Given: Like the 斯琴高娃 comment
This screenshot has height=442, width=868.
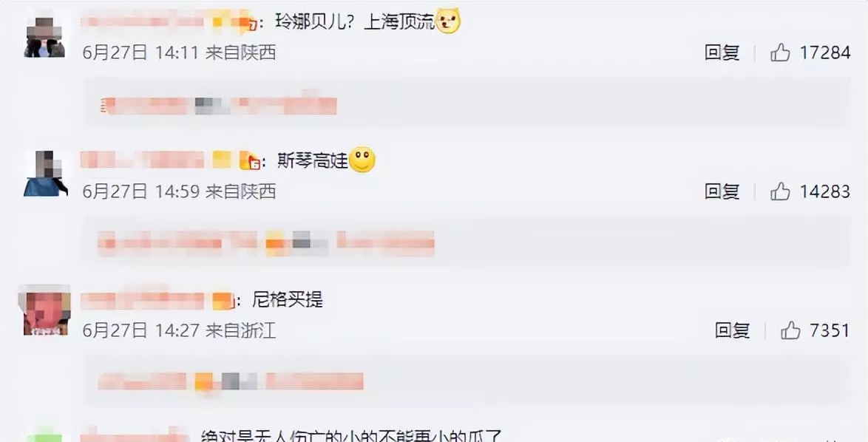Looking at the screenshot, I should 780,191.
